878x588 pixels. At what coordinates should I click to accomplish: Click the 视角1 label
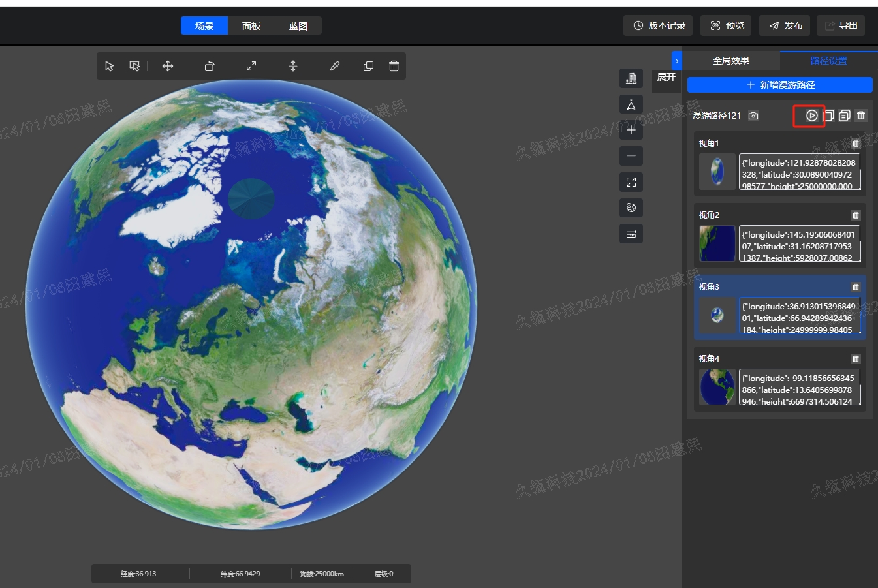point(709,144)
